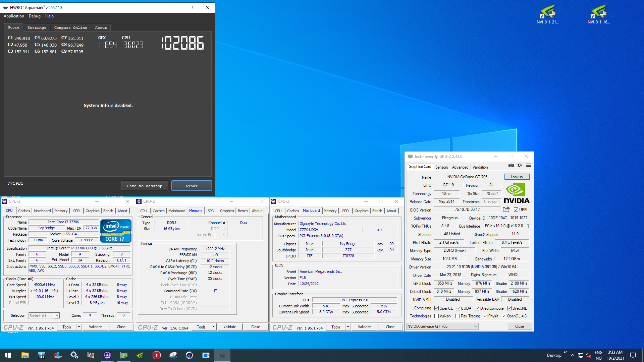This screenshot has height=362, width=644.
Task: Click Tools button in CPU-Z Mainboard window
Action: click(x=335, y=327)
